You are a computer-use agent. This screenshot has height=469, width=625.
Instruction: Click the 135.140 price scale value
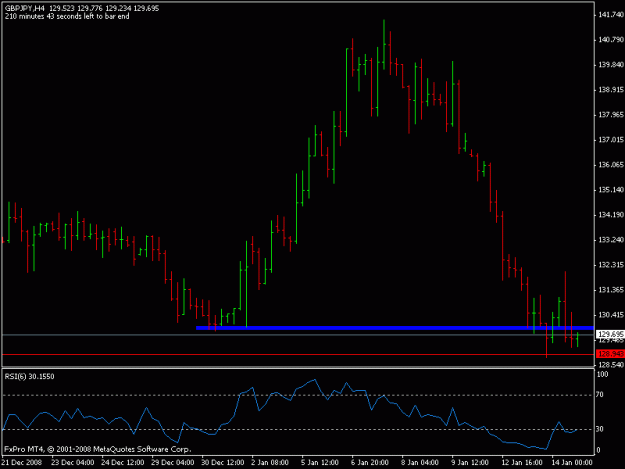click(611, 190)
